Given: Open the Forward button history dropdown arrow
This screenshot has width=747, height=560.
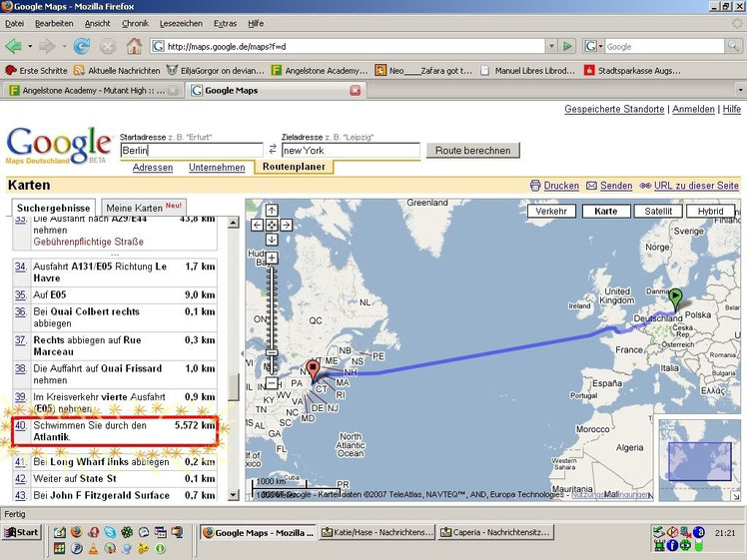Looking at the screenshot, I should [x=64, y=46].
